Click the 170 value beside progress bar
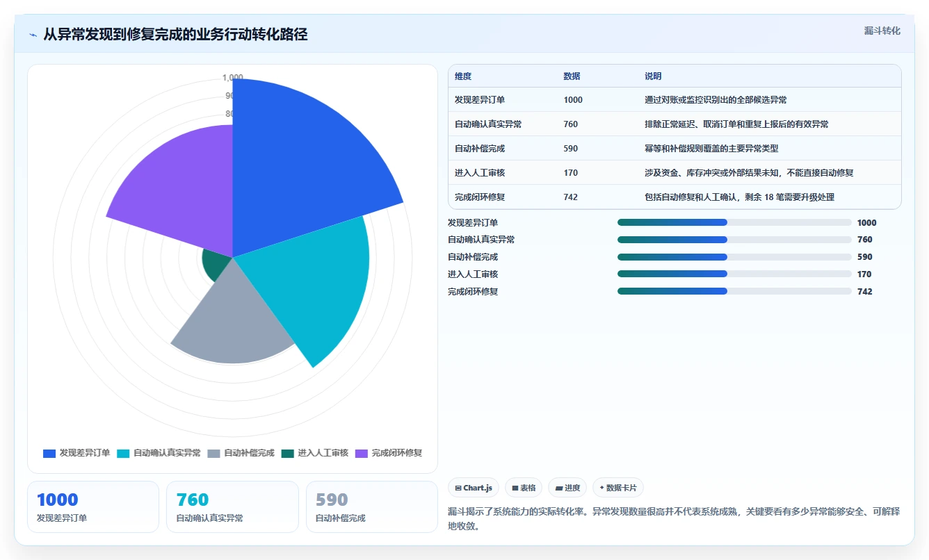929x560 pixels. point(864,274)
